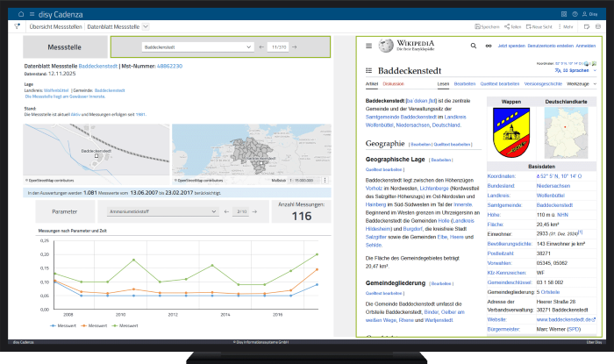Click the Deutschlandkarte map thumbnail
The height and width of the screenshot is (364, 614).
(566, 132)
